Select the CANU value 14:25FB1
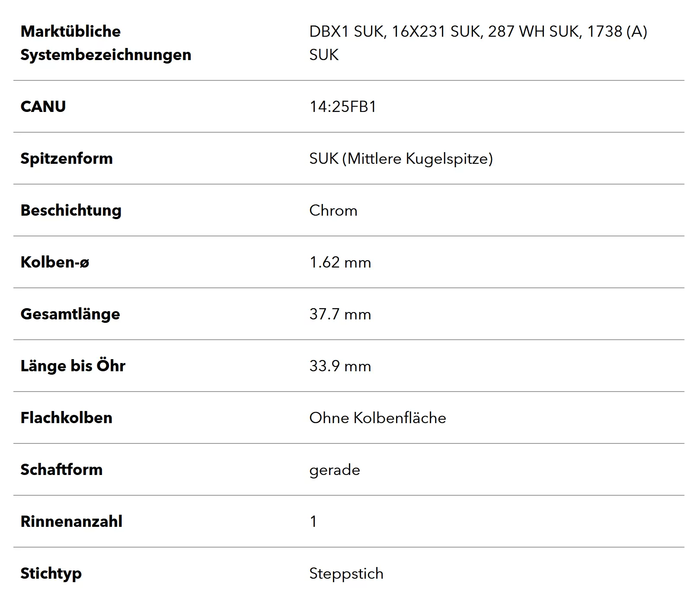The width and height of the screenshot is (700, 615). point(343,106)
